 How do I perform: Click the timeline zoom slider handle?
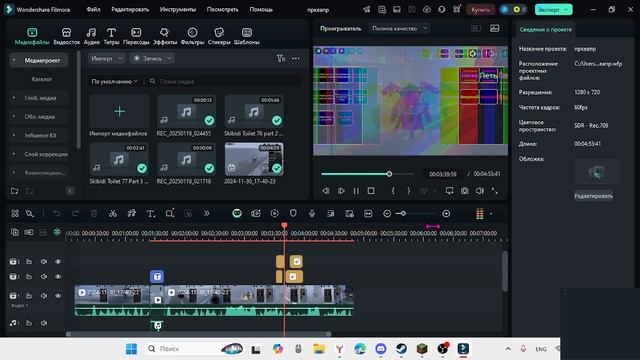[403, 213]
